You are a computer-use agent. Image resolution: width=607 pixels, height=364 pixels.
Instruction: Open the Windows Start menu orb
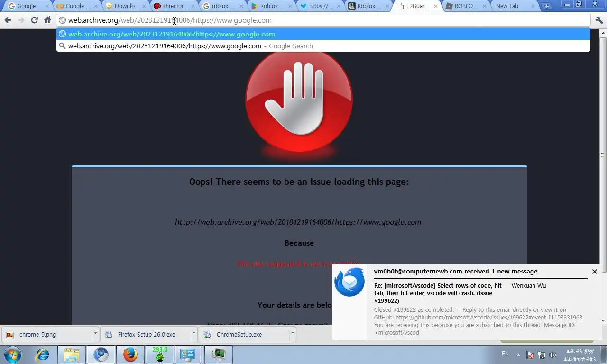point(13,355)
